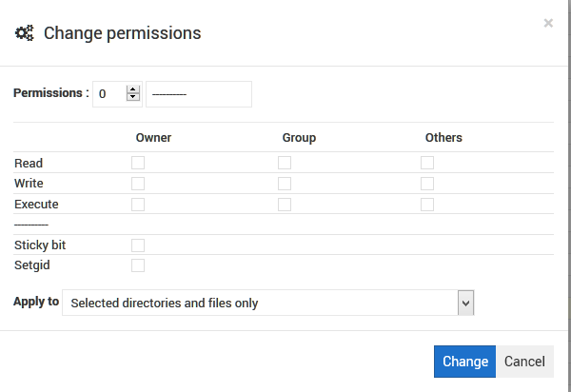Click the gears icon beside Change permissions
571x392 pixels.
click(x=24, y=33)
